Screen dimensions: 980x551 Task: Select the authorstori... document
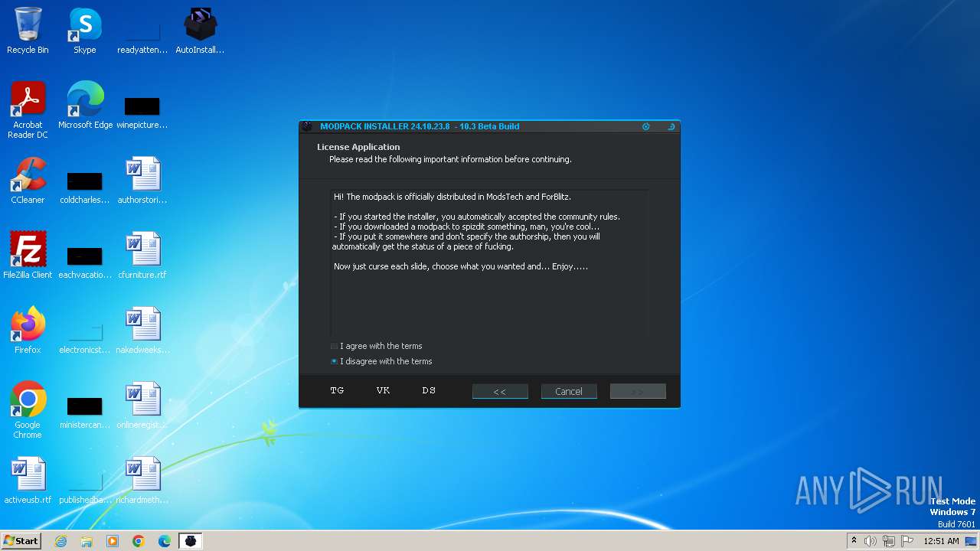(x=142, y=181)
